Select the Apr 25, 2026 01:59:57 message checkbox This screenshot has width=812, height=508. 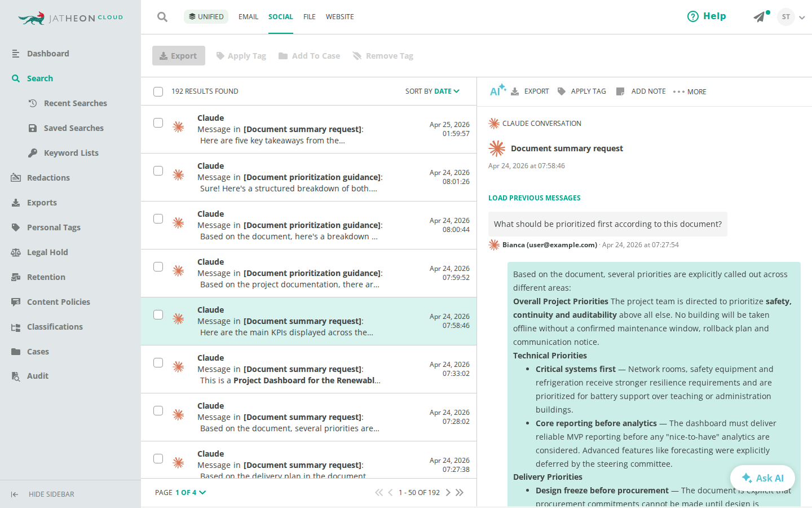click(x=158, y=123)
